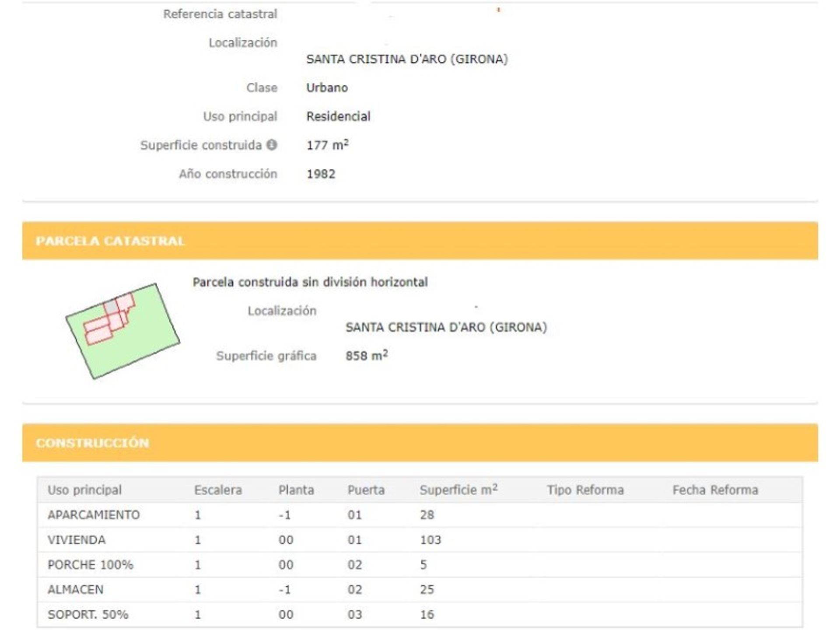The width and height of the screenshot is (840, 630).
Task: Click the 'Escalera' column header
Action: click(218, 490)
